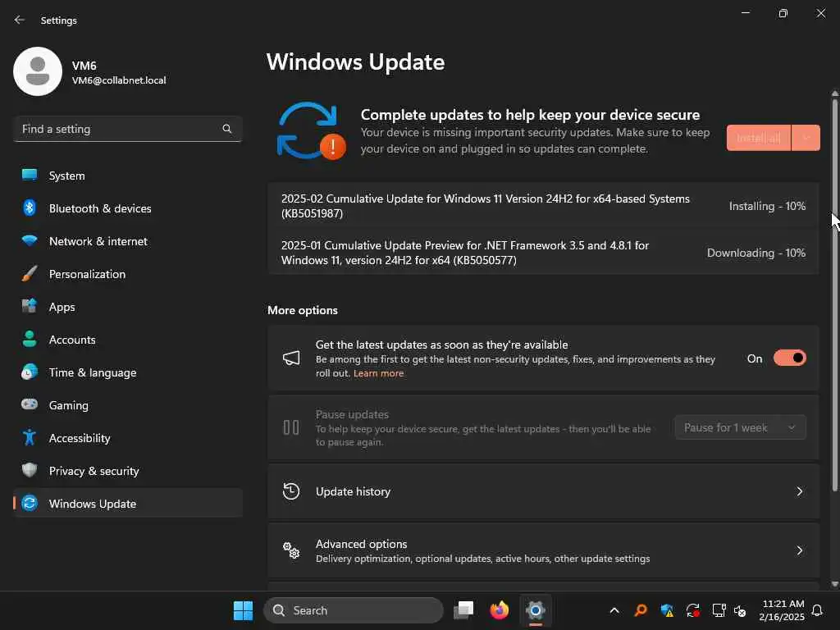Open the notifications bell
840x630 pixels.
(817, 610)
